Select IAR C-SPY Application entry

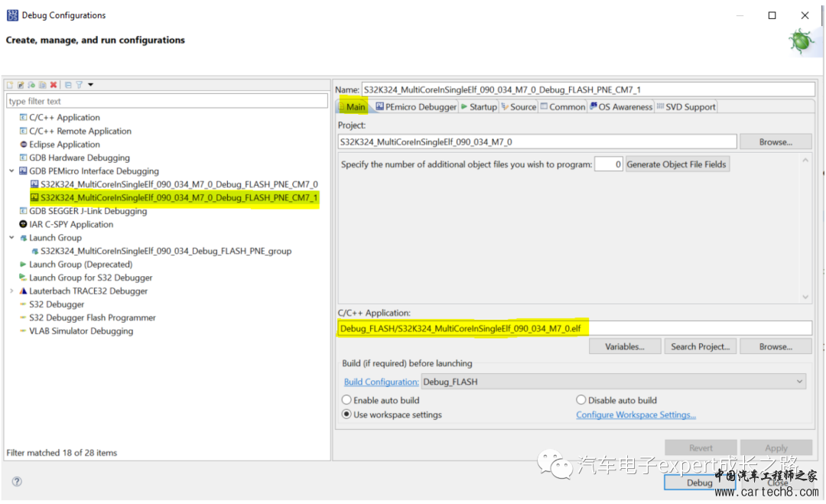(70, 224)
